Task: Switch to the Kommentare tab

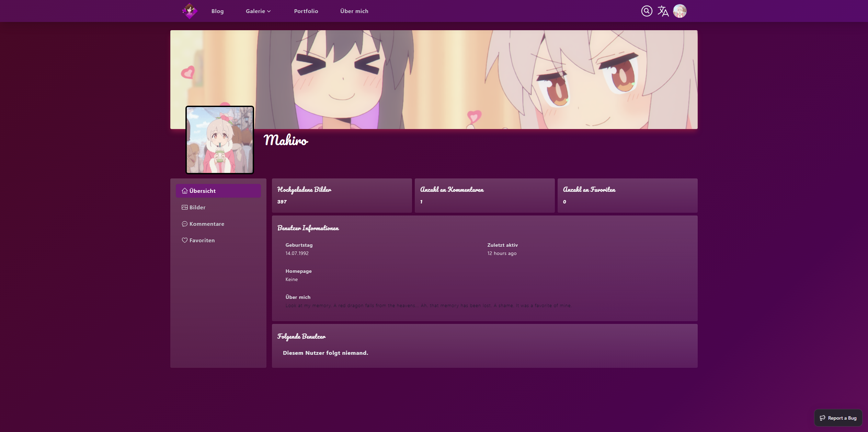Action: tap(207, 224)
